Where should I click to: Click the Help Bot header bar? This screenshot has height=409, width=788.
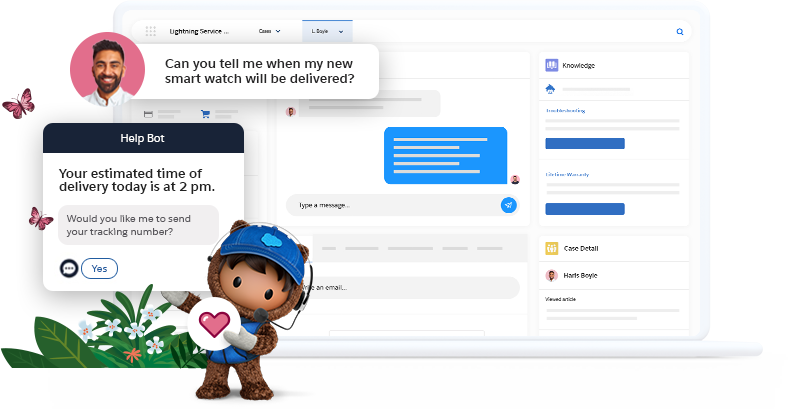click(x=143, y=138)
